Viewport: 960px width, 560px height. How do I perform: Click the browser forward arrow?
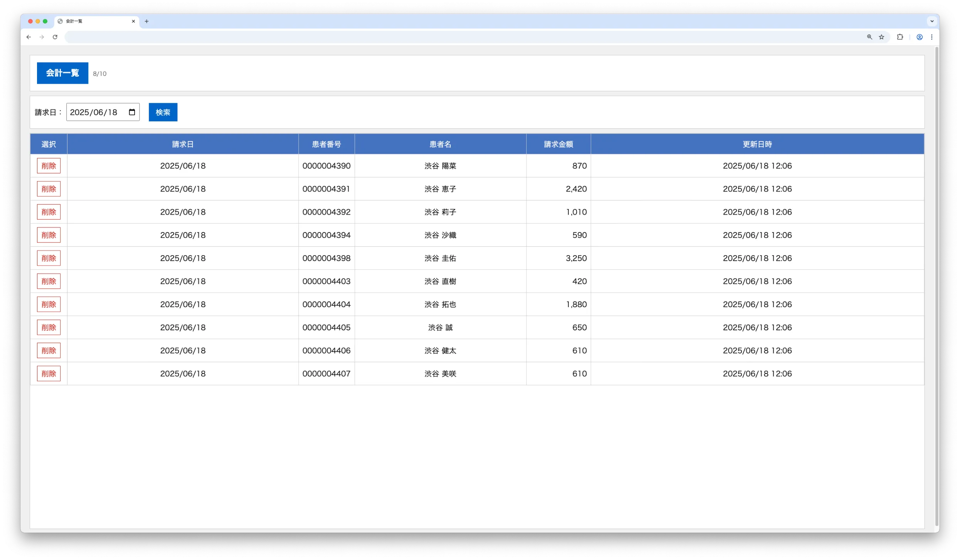coord(42,37)
